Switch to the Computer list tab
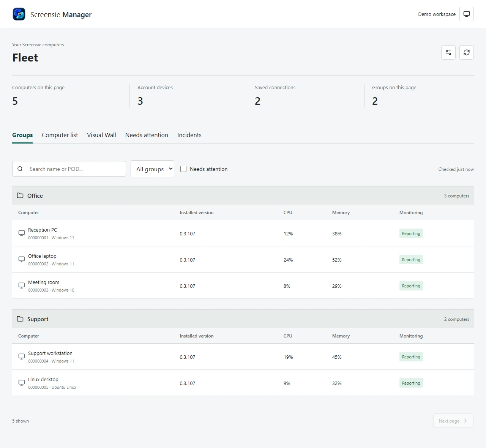The image size is (486, 448). coord(60,135)
